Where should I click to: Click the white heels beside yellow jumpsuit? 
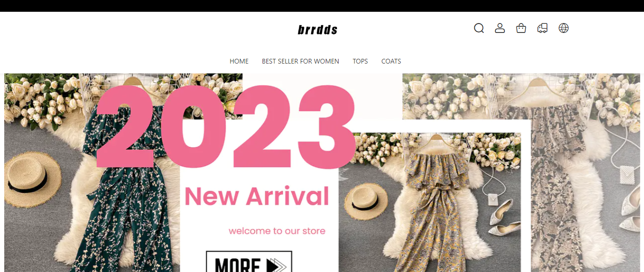tap(504, 217)
